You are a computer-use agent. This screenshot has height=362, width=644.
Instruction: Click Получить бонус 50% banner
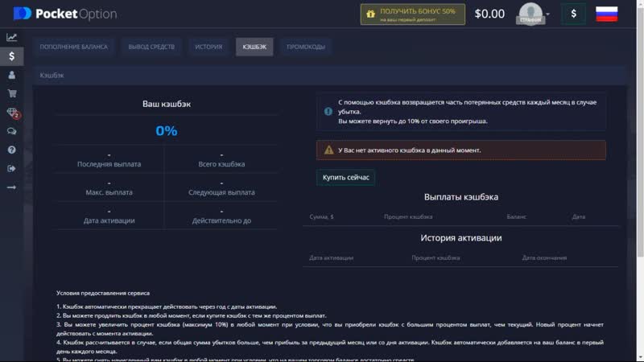click(413, 14)
